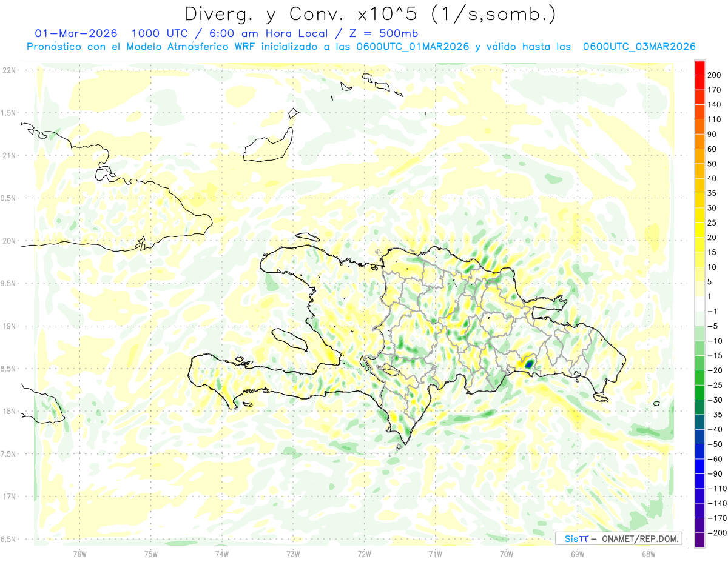This screenshot has width=728, height=562.
Task: Click the '72W' longitude label
Action: click(x=364, y=554)
